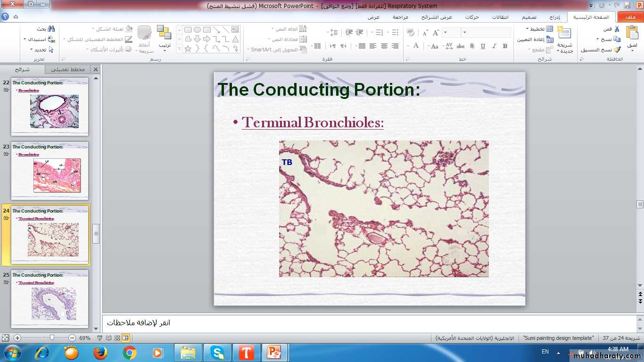Toggle Underline formatting

[x=483, y=46]
